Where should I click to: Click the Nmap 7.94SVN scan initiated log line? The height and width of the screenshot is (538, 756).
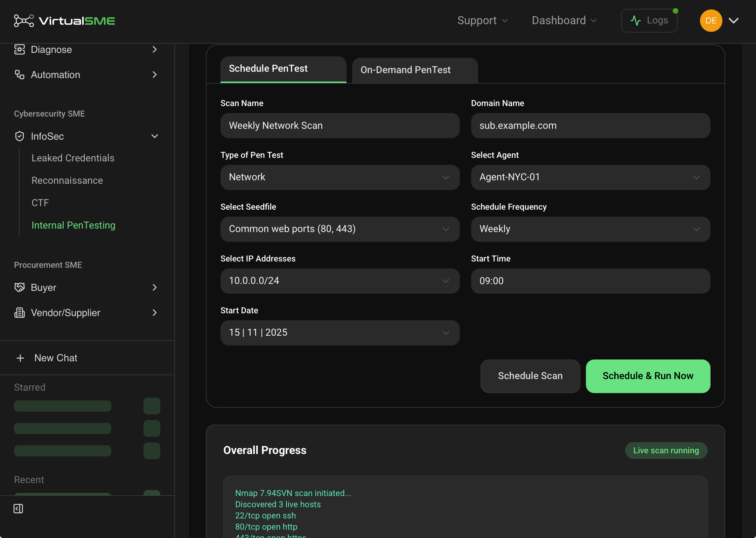point(293,493)
